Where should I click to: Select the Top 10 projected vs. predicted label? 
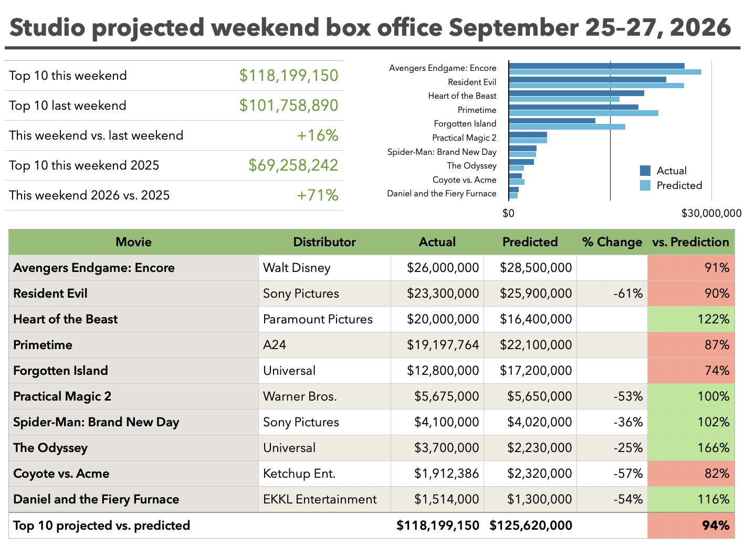(101, 526)
